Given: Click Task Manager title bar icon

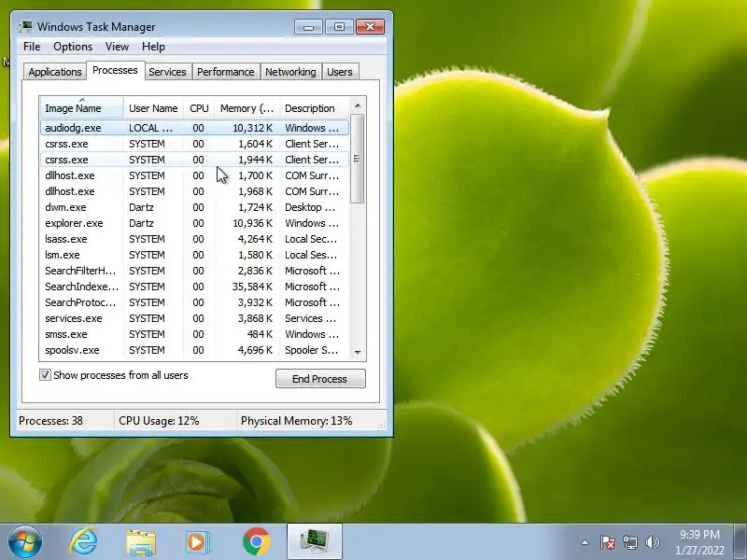Looking at the screenshot, I should (25, 26).
